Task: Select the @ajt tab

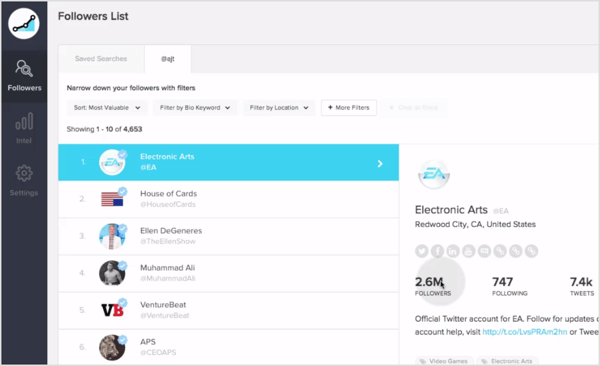Action: point(168,59)
